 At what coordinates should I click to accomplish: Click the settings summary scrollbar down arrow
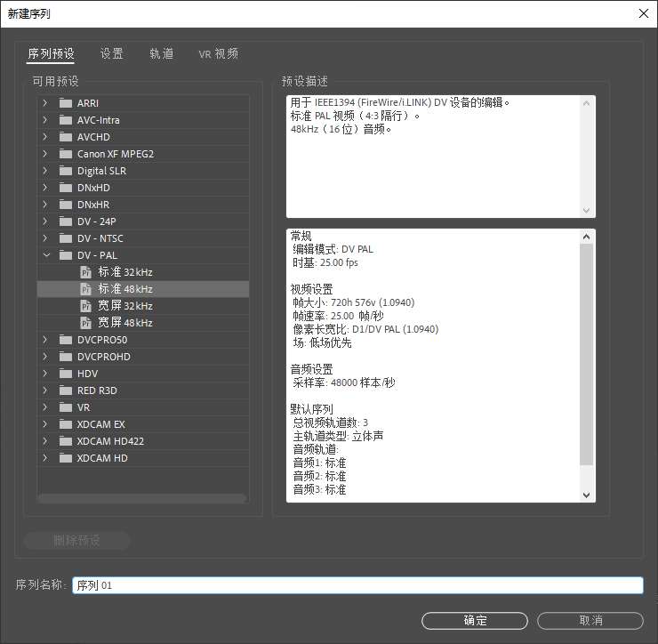(x=587, y=495)
